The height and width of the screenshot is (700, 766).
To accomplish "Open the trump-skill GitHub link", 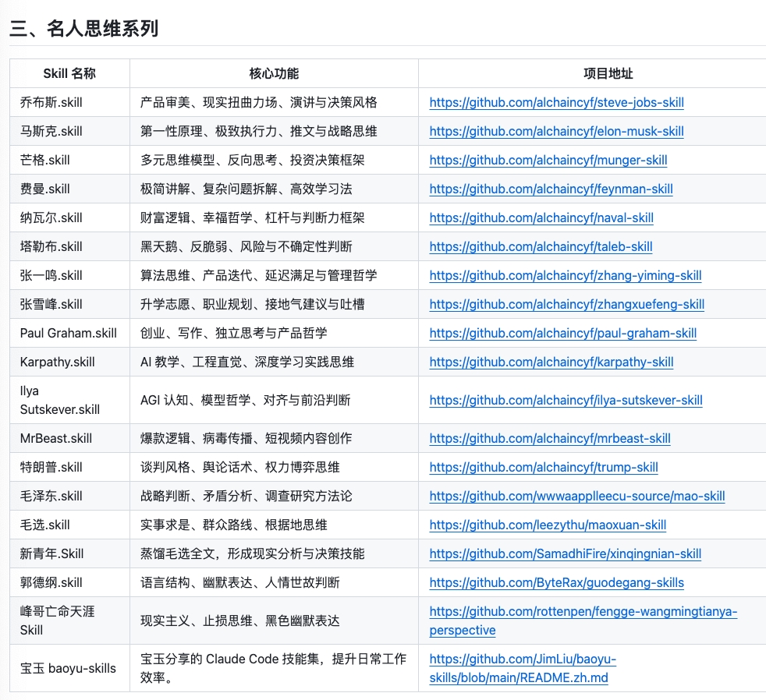I will tap(544, 467).
